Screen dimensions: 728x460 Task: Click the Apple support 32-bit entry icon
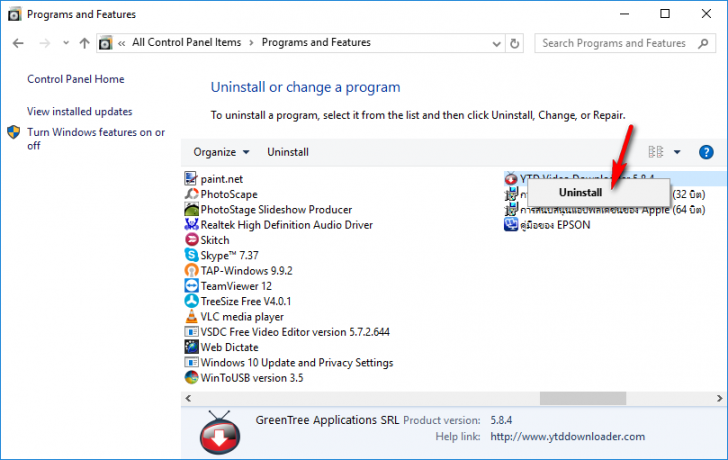pyautogui.click(x=511, y=194)
